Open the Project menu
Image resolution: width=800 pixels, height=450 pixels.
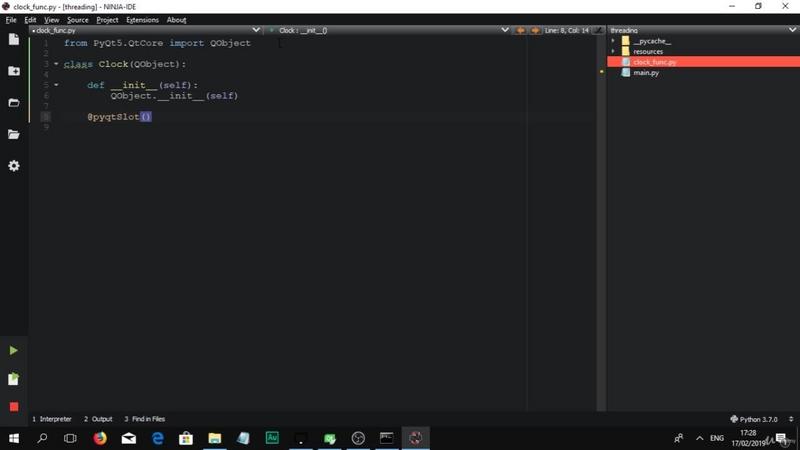[107, 20]
